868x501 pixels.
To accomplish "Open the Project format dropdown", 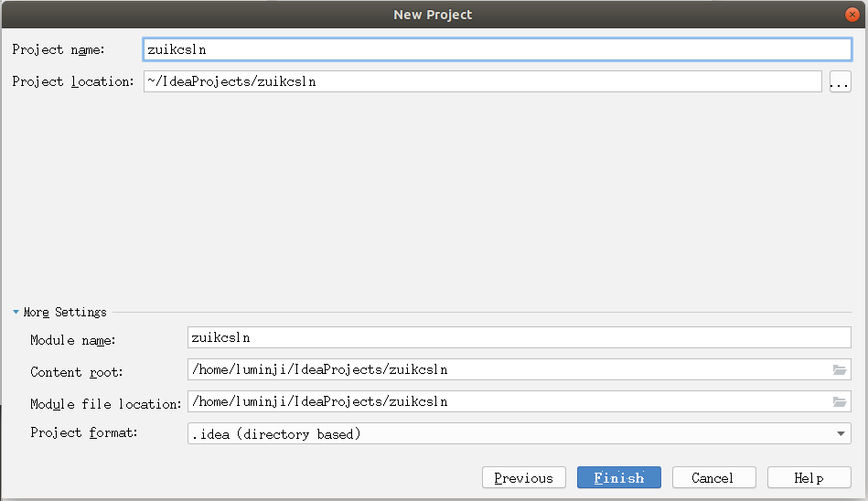I will (841, 434).
